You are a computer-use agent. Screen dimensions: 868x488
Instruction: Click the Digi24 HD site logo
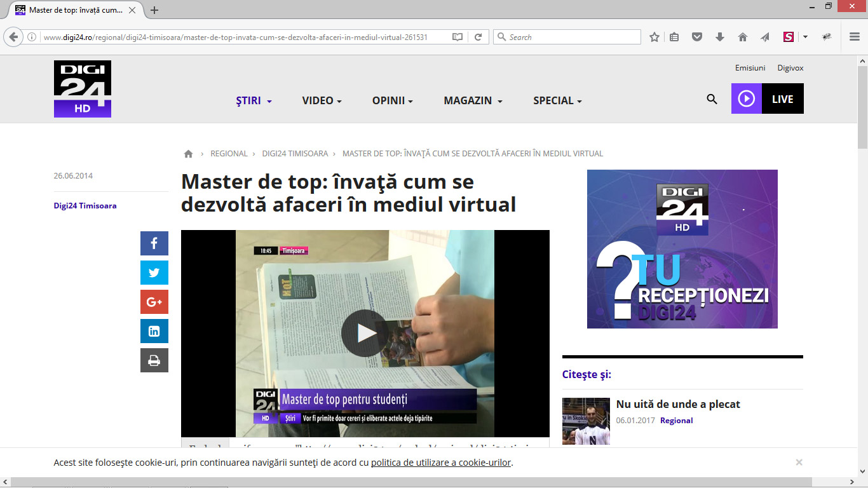click(83, 89)
